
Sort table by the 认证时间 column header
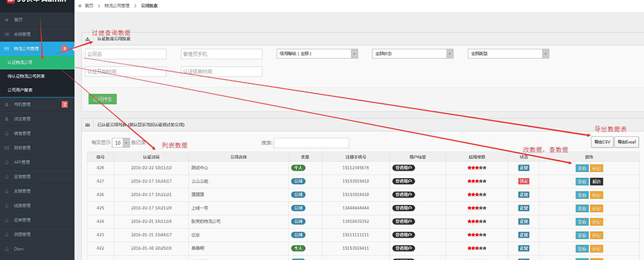[x=151, y=157]
